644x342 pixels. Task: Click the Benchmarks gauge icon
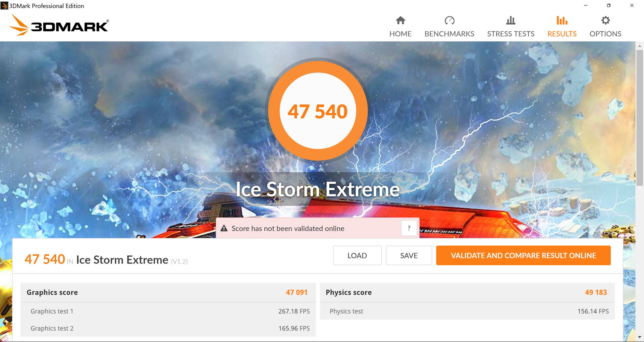coord(449,20)
